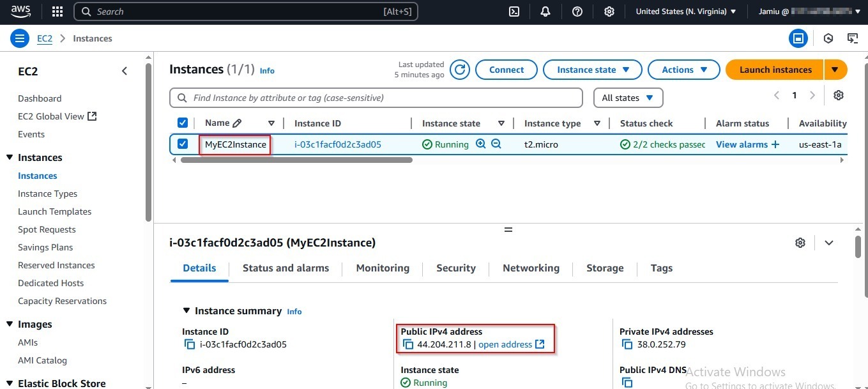Switch to the Networking tab
The width and height of the screenshot is (868, 389).
point(531,268)
